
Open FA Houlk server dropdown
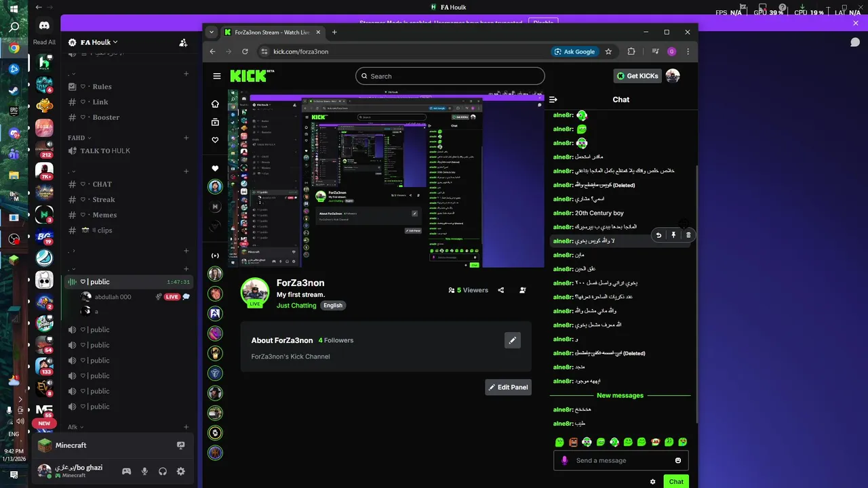click(x=99, y=42)
